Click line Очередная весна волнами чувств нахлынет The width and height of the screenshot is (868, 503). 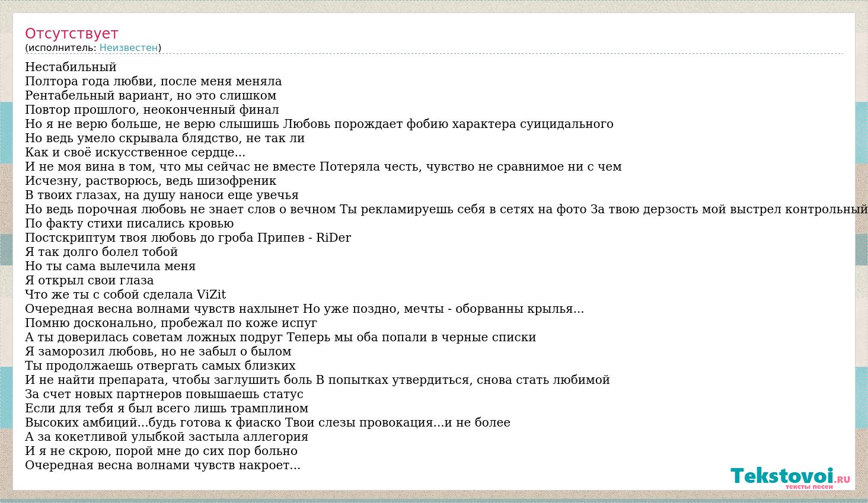(x=305, y=309)
